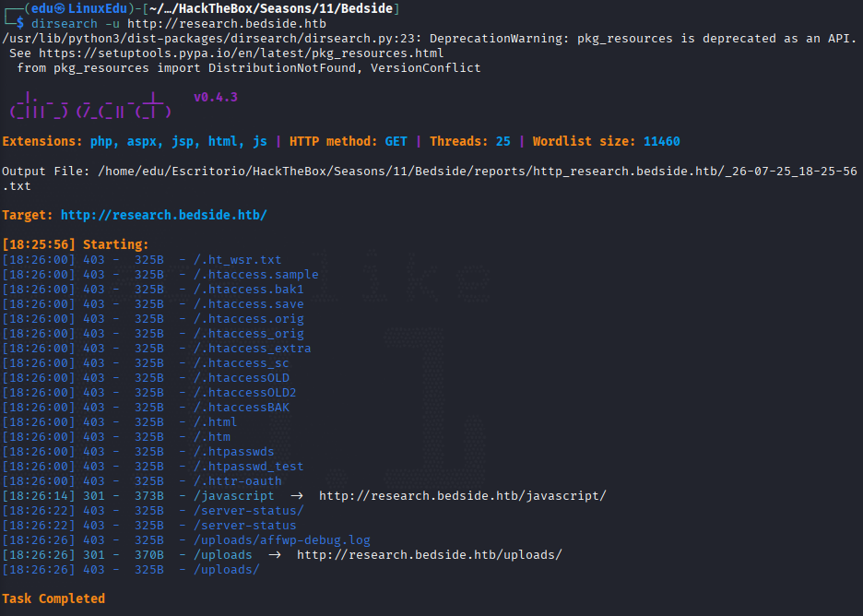
Task: Click the DeprecationWarning text in the first output line
Action: [499, 39]
